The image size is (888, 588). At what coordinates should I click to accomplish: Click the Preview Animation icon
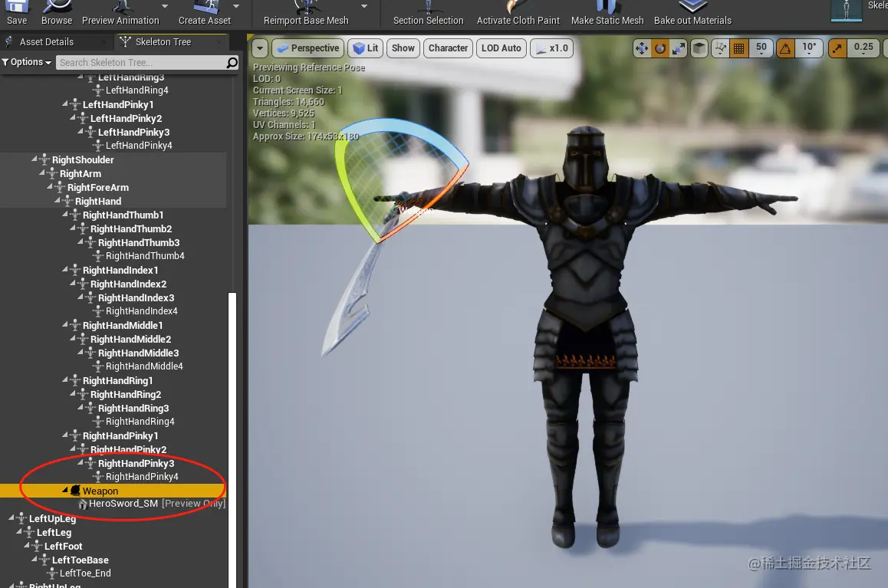120,7
